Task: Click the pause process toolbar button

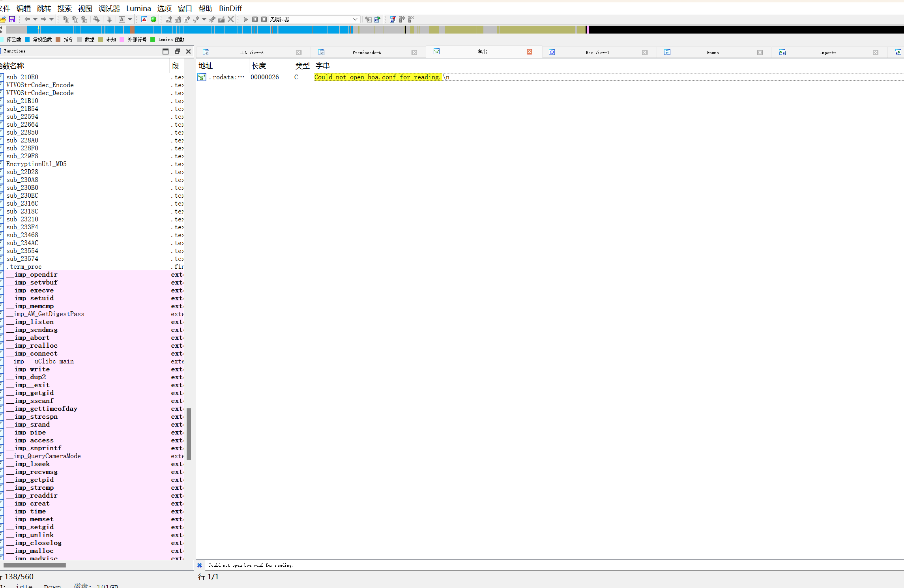Action: (255, 19)
